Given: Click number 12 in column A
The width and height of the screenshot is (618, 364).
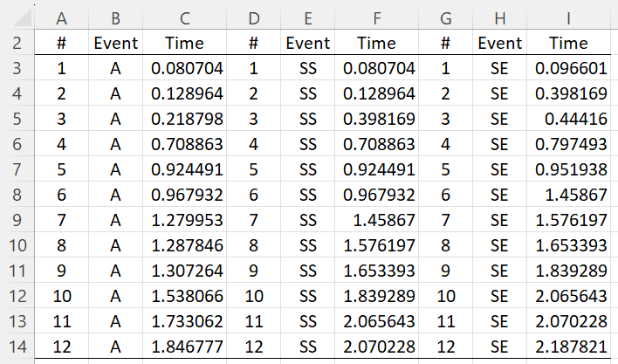Looking at the screenshot, I should coord(61,347).
